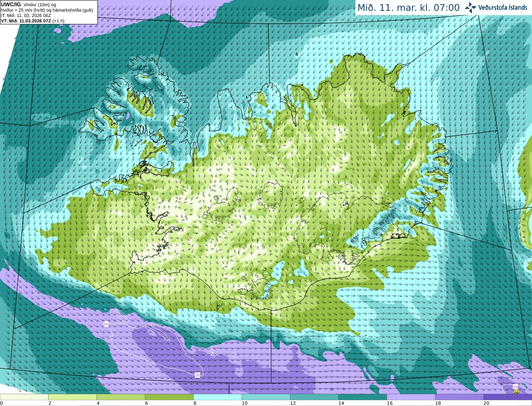The width and height of the screenshot is (532, 406).
Task: Pick the lavender 16–18 m/s swatch
Action: tap(411, 397)
